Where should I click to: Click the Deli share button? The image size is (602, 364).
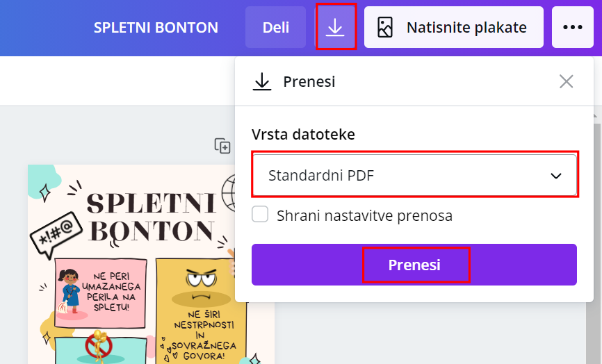(x=275, y=28)
